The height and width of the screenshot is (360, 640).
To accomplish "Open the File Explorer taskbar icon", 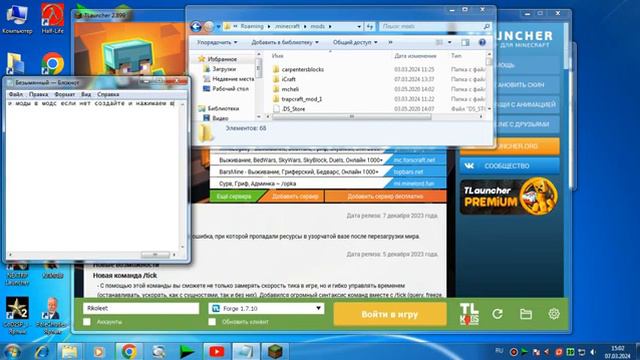I will click(x=69, y=351).
